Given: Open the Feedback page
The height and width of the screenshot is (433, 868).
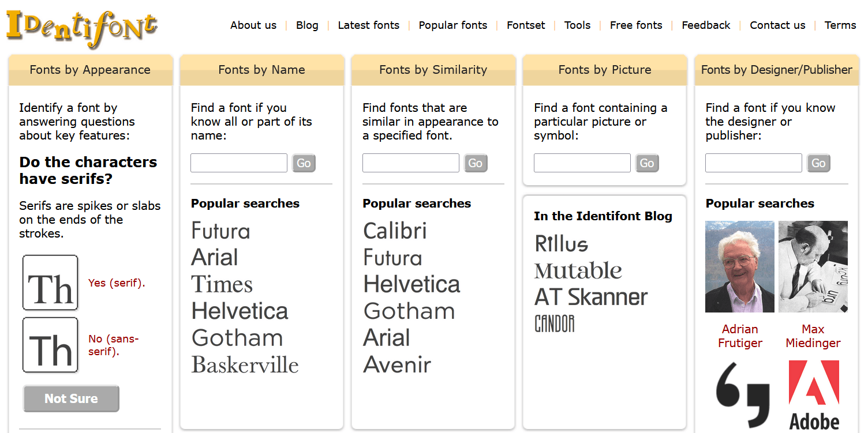Looking at the screenshot, I should pyautogui.click(x=706, y=25).
